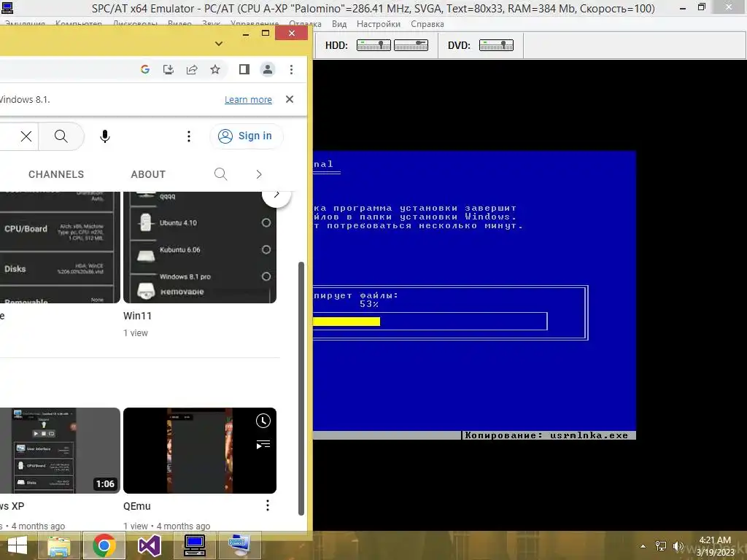
Task: Share this page via Chrome's share icon
Action: [x=192, y=69]
